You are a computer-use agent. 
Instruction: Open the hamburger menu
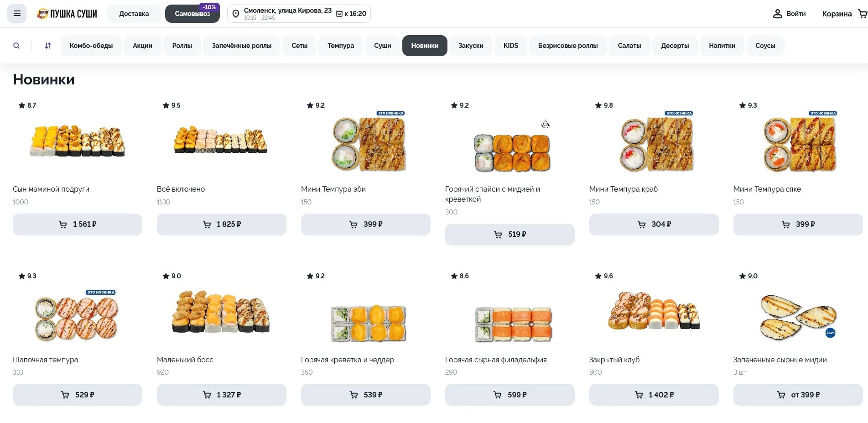17,14
